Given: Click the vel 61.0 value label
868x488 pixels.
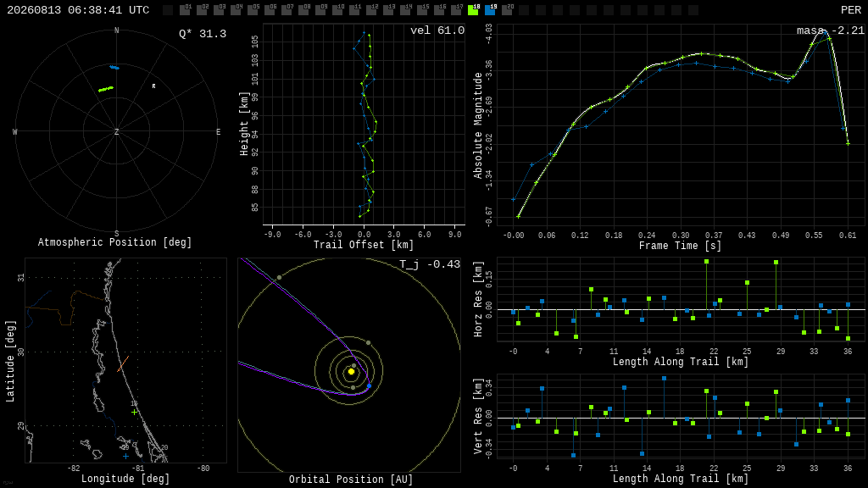Looking at the screenshot, I should click(437, 30).
